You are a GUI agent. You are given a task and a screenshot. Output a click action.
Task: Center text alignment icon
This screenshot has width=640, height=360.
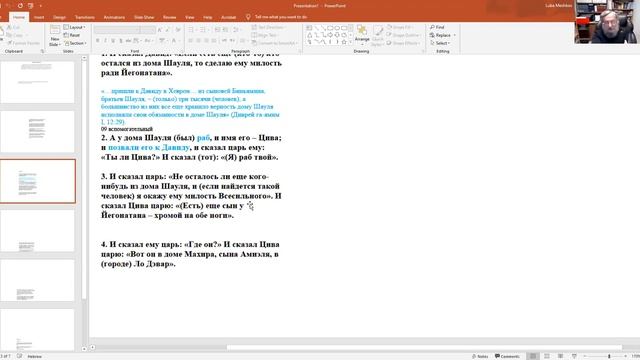point(198,40)
